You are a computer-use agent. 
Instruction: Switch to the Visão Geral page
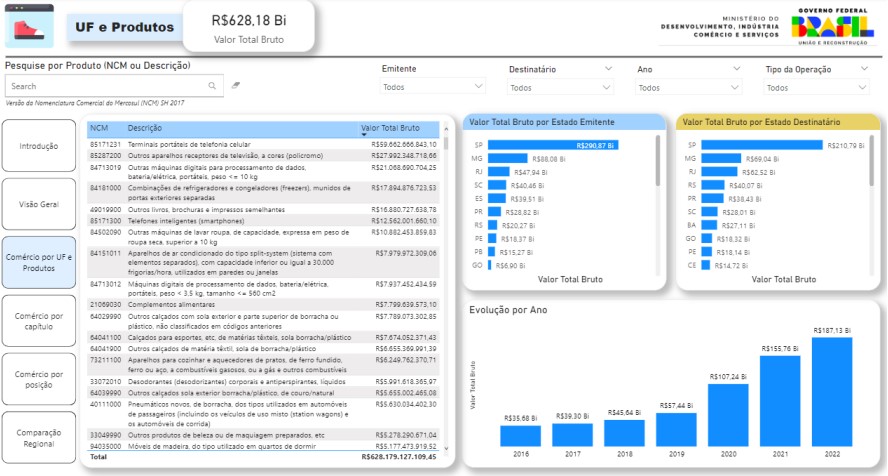pos(39,204)
